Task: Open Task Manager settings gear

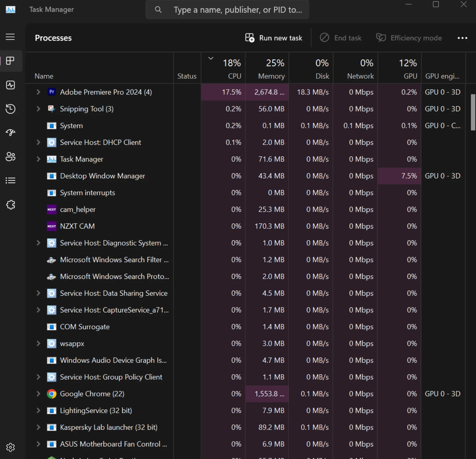Action: pyautogui.click(x=10, y=447)
